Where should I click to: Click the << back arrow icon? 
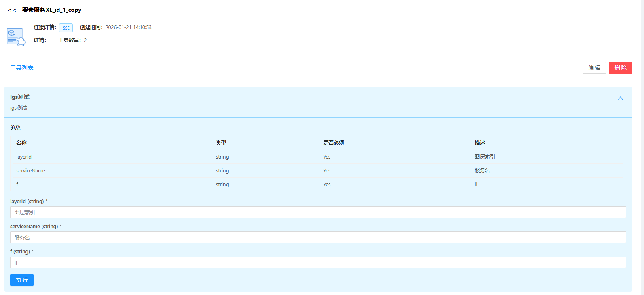(12, 10)
